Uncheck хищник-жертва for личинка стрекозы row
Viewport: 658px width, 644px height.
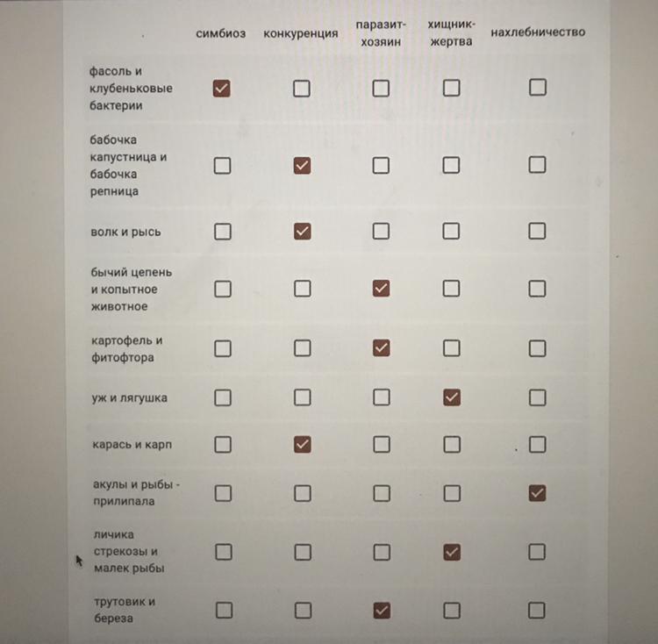(452, 553)
